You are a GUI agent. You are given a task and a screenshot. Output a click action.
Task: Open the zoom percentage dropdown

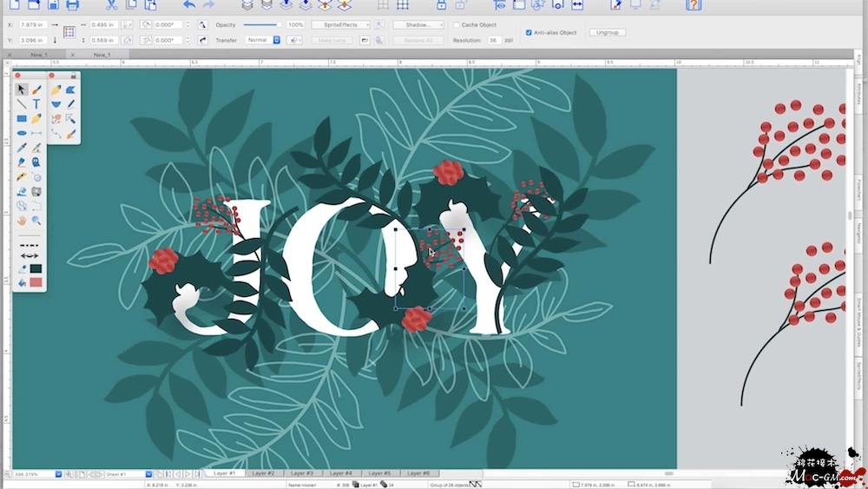[58, 474]
